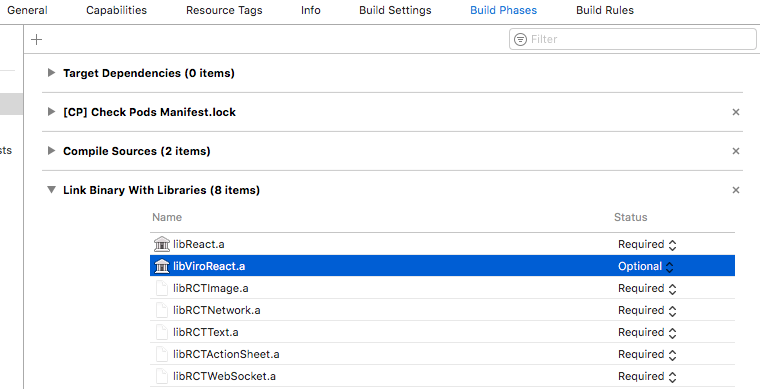The image size is (760, 389).
Task: Collapse Link Binary With Libraries section
Action: [51, 190]
